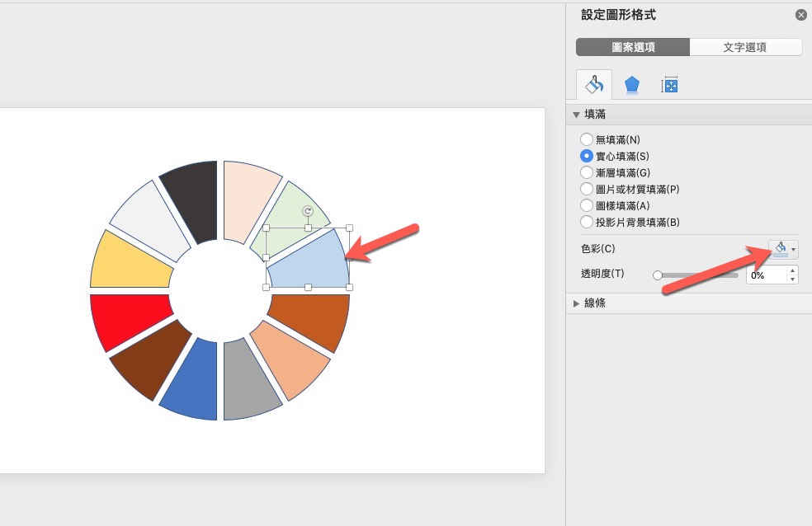Open the 色彩 dropdown arrow
Viewport: 812px width, 526px height.
(x=793, y=249)
